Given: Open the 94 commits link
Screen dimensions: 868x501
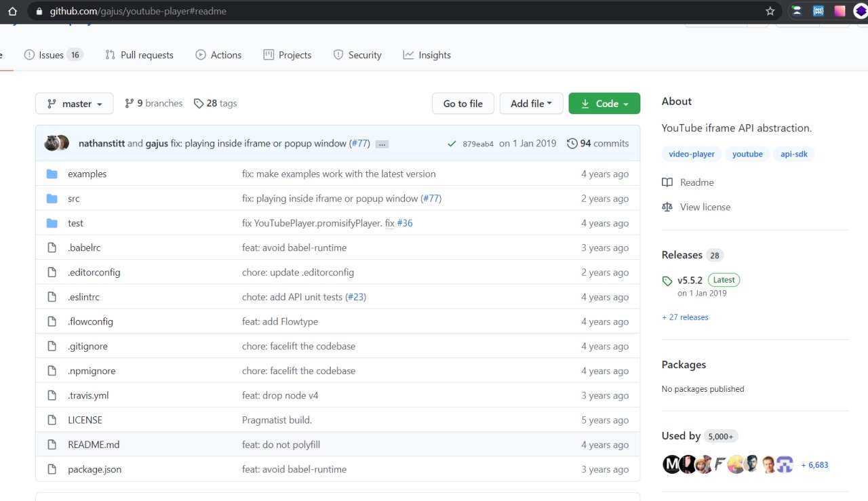Looking at the screenshot, I should point(598,144).
